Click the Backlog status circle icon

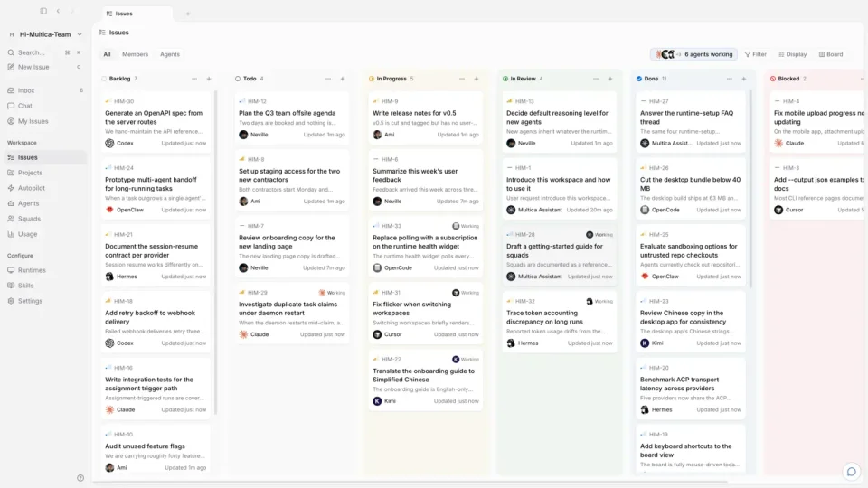tap(104, 79)
